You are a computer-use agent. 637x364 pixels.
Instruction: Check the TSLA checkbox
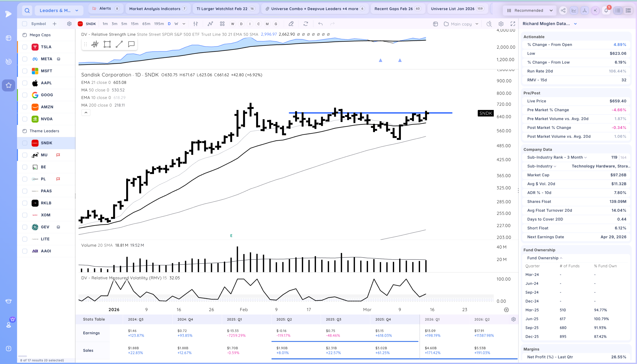(x=24, y=47)
